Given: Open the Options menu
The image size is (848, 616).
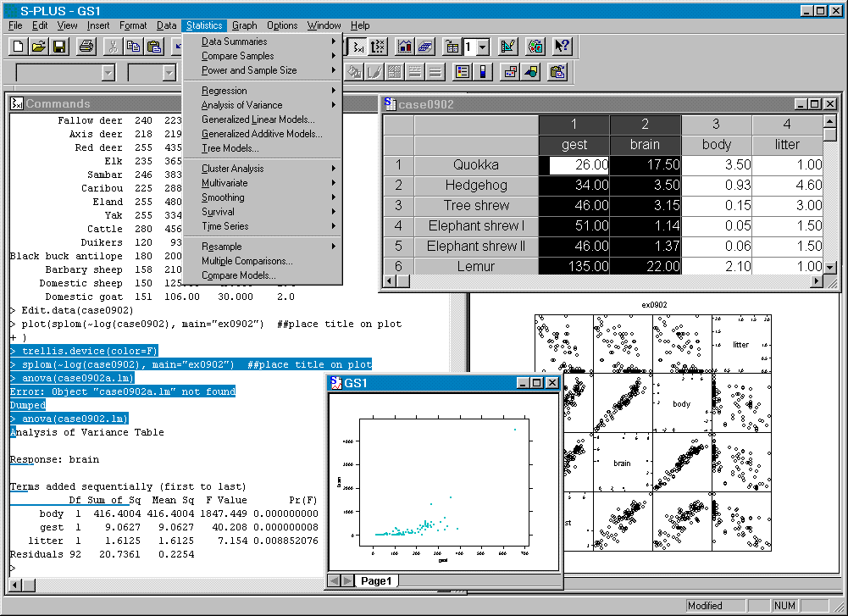Looking at the screenshot, I should coord(282,25).
